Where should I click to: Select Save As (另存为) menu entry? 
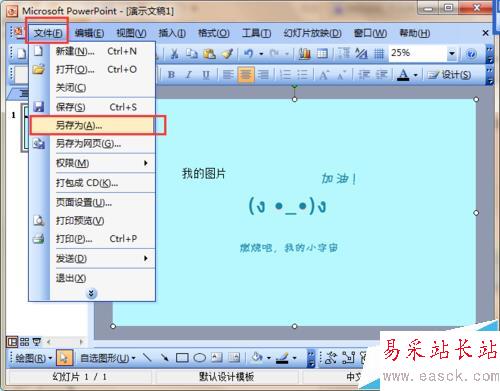(x=92, y=125)
